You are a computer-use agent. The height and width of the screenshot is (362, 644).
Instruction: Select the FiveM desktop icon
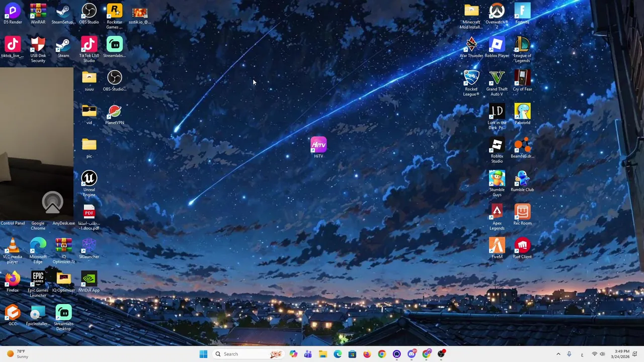[x=497, y=249]
